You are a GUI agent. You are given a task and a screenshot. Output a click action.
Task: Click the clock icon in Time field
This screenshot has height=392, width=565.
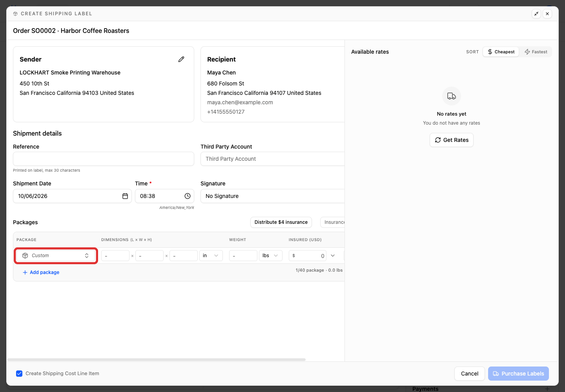[188, 196]
